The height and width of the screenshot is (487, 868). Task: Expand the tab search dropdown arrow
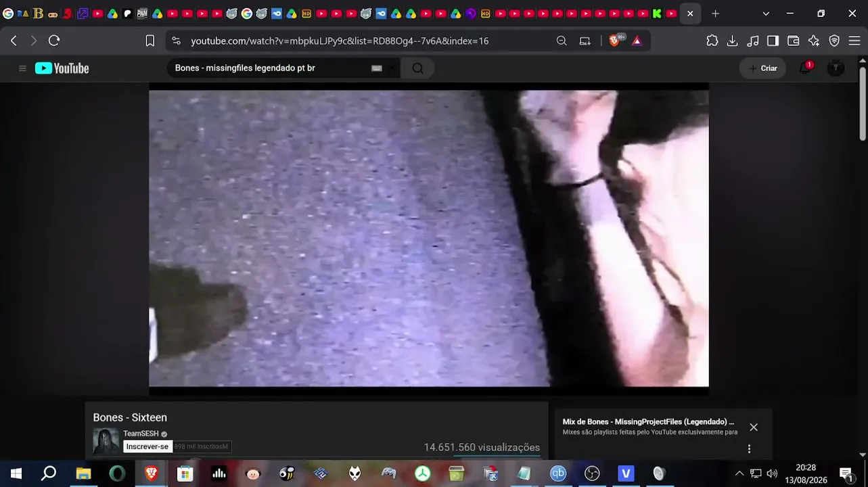766,14
